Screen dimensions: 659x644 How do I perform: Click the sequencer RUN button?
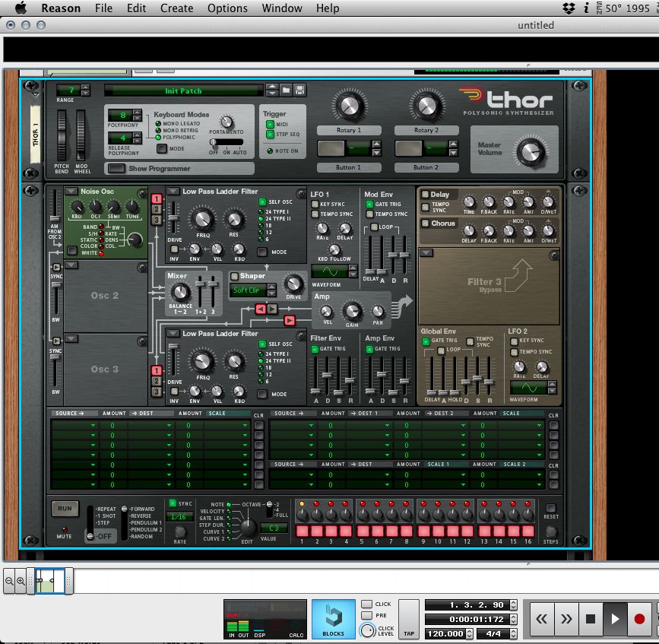tap(65, 509)
